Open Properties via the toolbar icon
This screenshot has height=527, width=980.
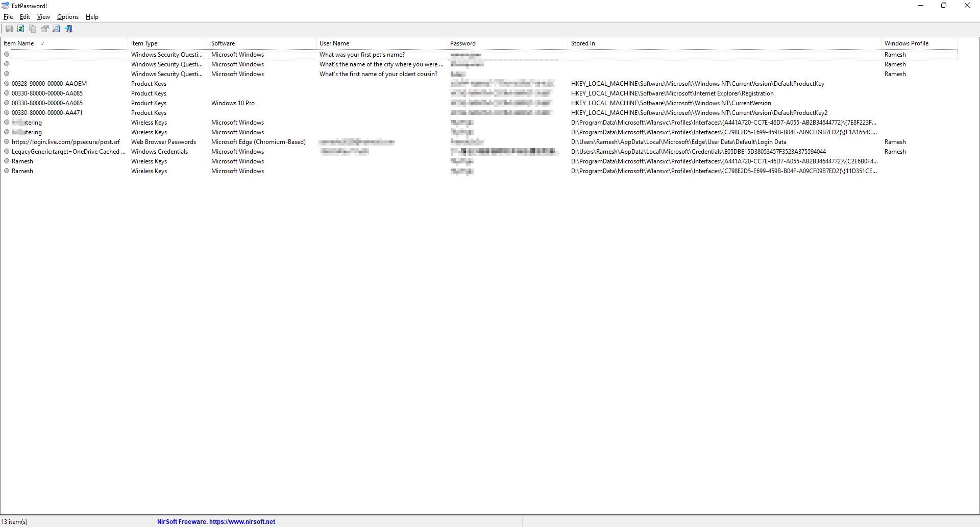tap(45, 29)
